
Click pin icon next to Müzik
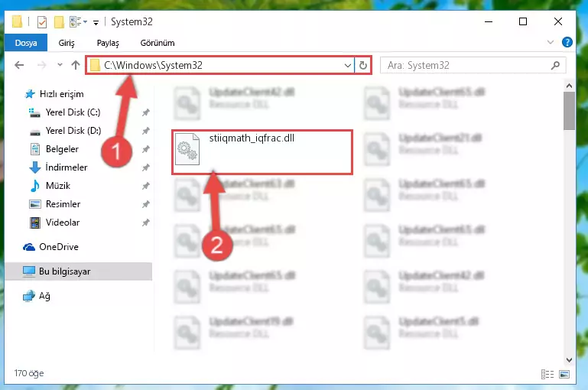tap(145, 186)
